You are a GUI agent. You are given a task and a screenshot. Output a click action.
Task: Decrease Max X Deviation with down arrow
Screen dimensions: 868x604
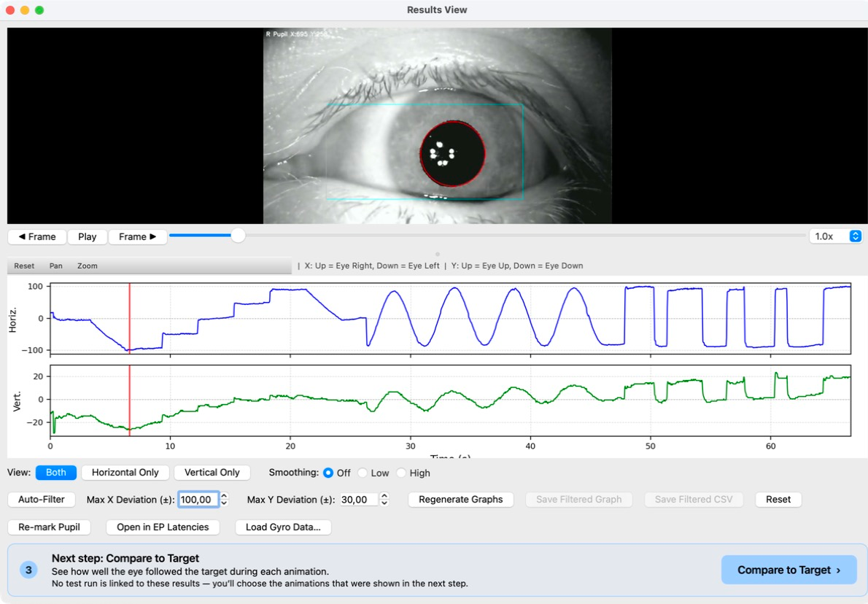[224, 503]
